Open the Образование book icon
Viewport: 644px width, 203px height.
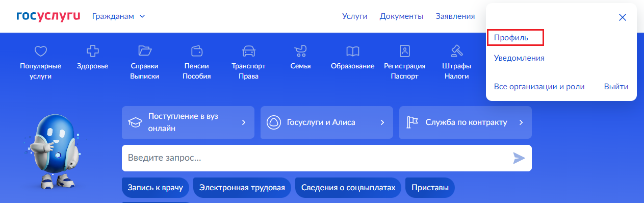(352, 51)
